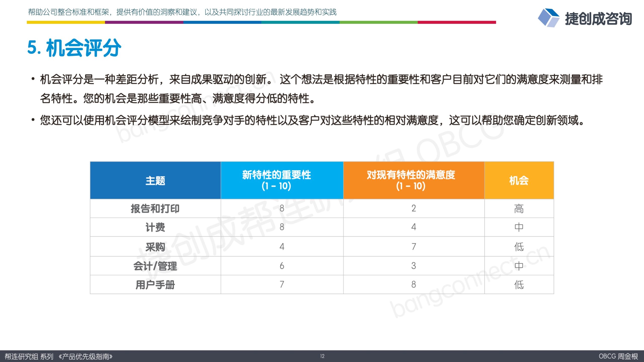This screenshot has height=362, width=644.
Task: Click importance value 8 in 计费 row
Action: coord(282,227)
